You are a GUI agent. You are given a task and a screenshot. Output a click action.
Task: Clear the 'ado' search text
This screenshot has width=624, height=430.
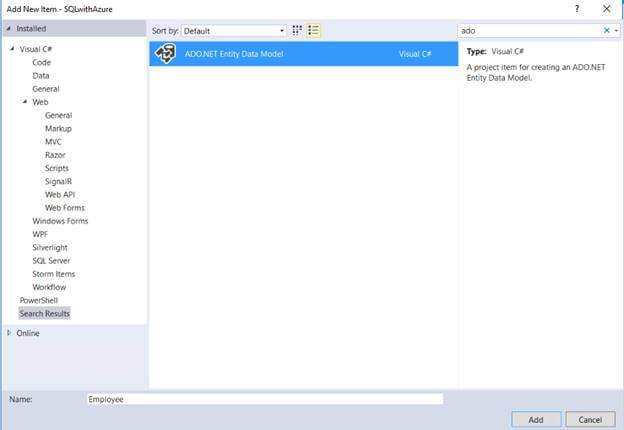606,30
